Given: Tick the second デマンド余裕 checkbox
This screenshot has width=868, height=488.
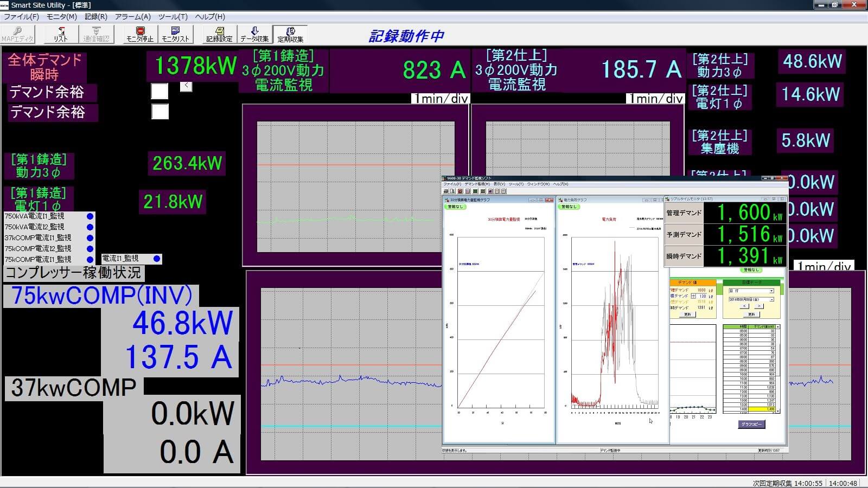Looking at the screenshot, I should 159,112.
